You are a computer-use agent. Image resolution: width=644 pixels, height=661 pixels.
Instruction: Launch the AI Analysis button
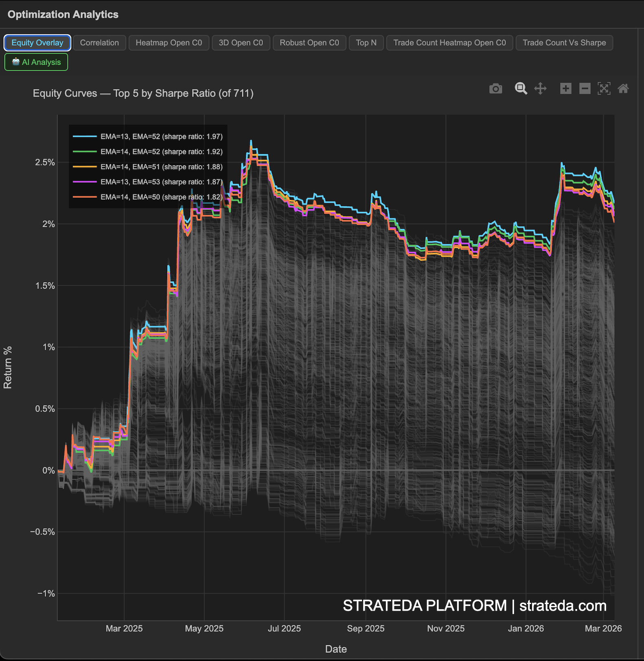click(36, 62)
